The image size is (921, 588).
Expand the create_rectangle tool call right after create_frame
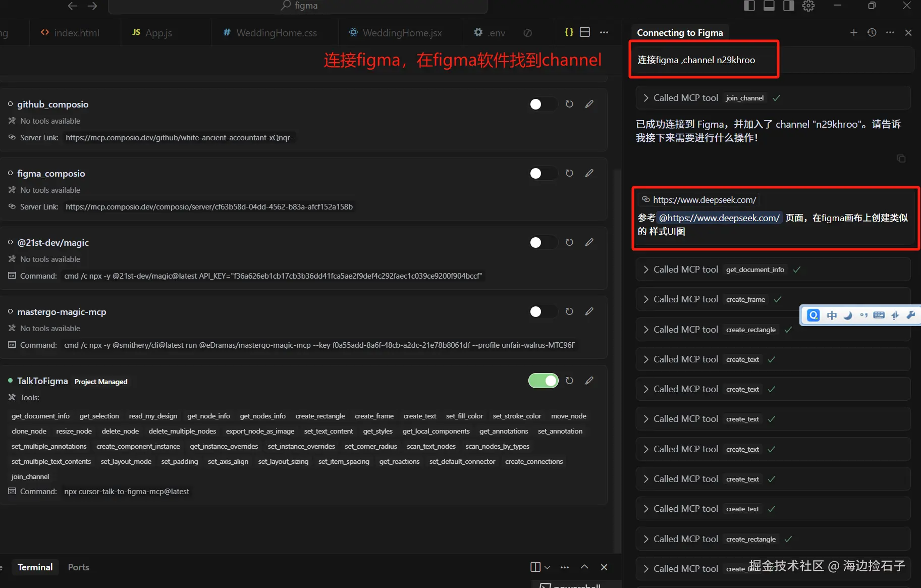tap(773, 330)
